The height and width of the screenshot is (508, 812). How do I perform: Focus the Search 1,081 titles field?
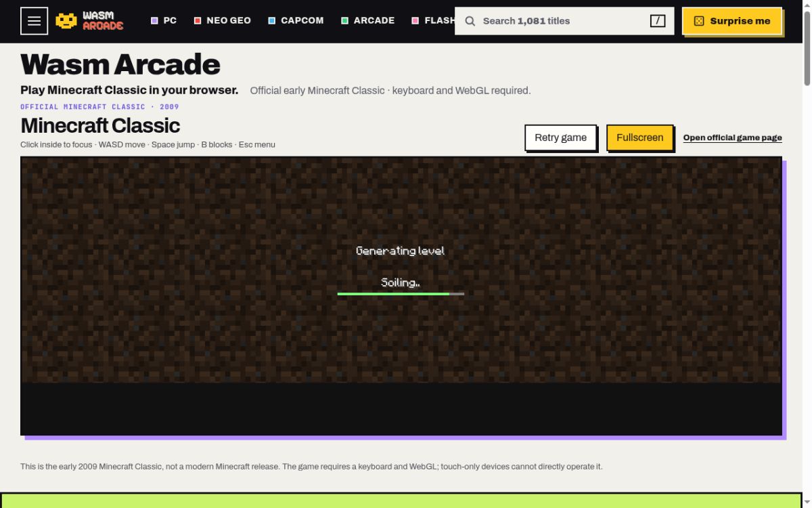point(564,21)
